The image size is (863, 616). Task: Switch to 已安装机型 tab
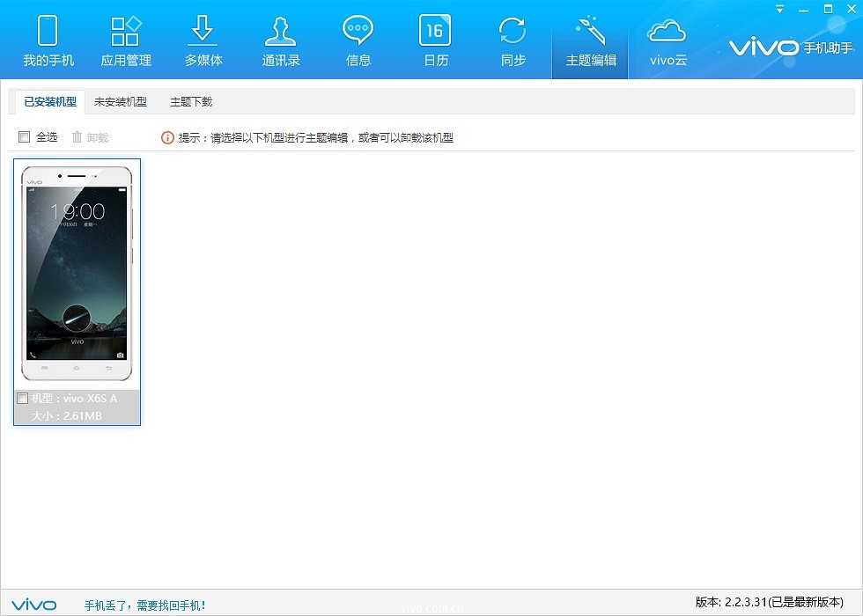[x=50, y=102]
